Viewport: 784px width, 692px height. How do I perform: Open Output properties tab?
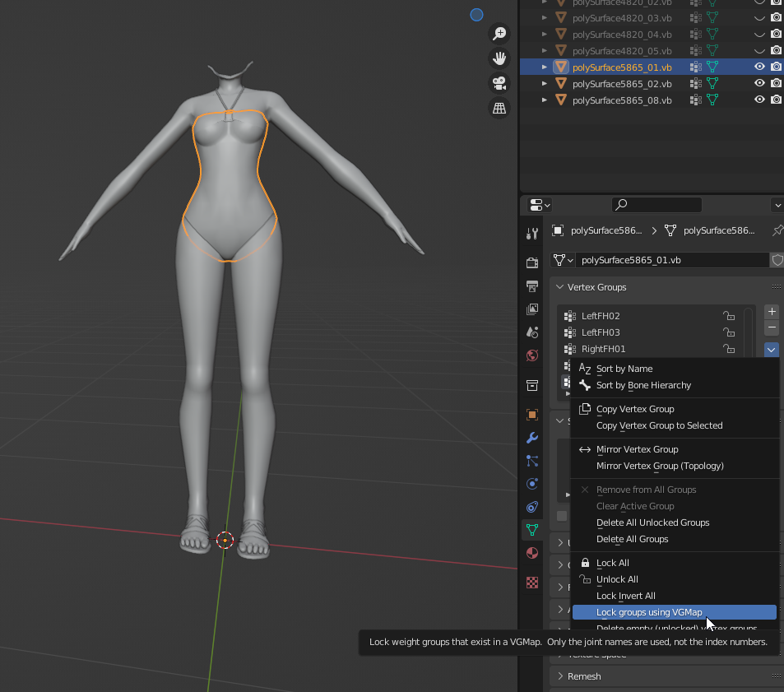click(532, 286)
